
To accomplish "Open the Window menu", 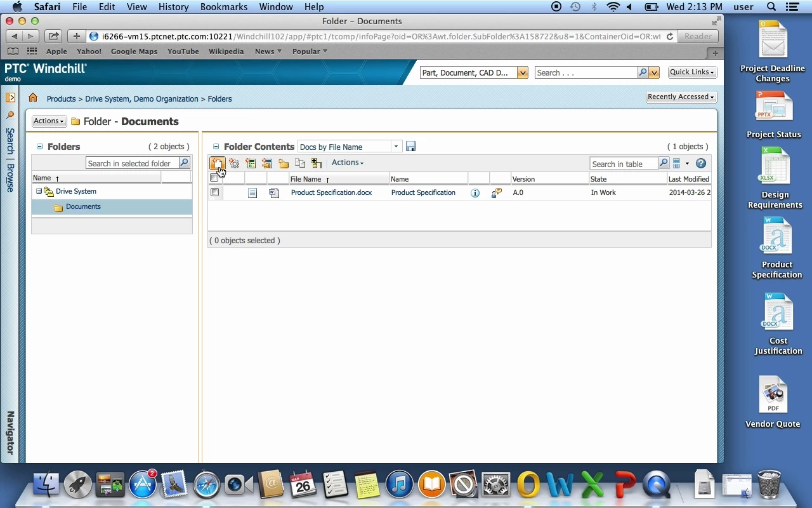I will point(276,7).
